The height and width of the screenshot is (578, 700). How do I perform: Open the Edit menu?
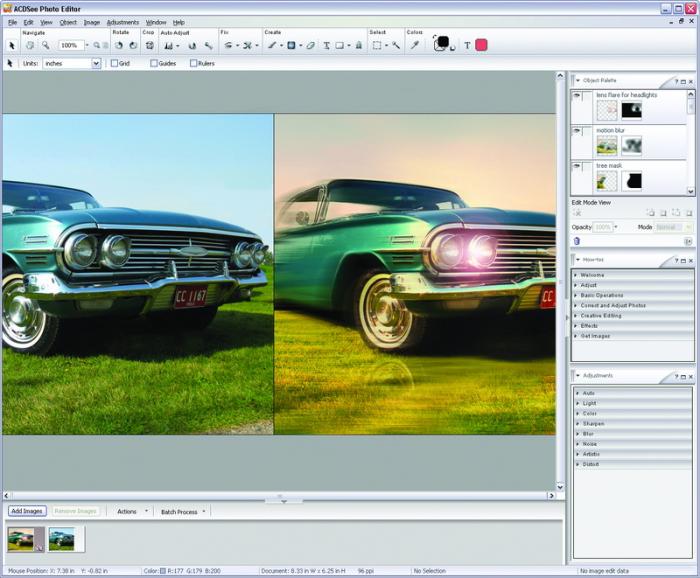tap(28, 22)
